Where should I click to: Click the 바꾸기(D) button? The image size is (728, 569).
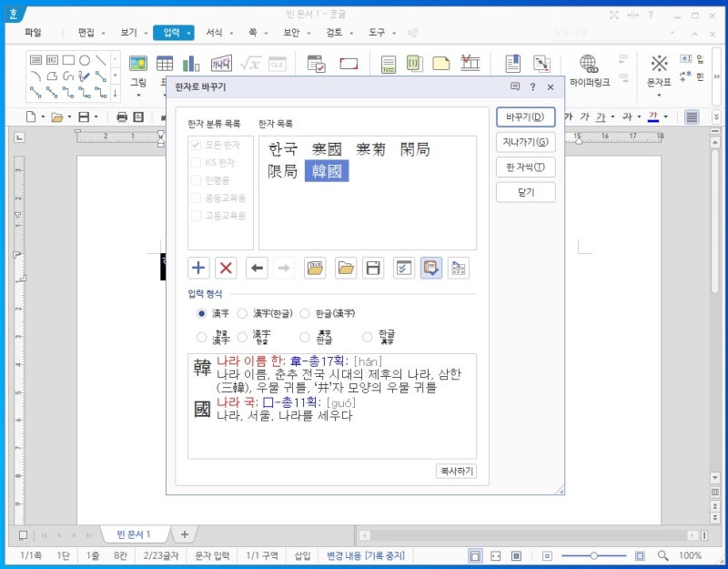526,117
